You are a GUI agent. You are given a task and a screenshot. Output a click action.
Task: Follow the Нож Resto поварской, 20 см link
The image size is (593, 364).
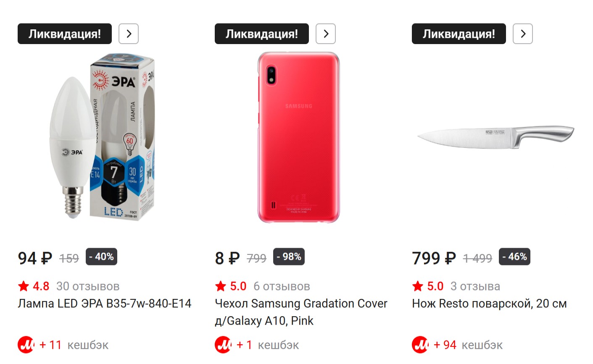tap(489, 304)
